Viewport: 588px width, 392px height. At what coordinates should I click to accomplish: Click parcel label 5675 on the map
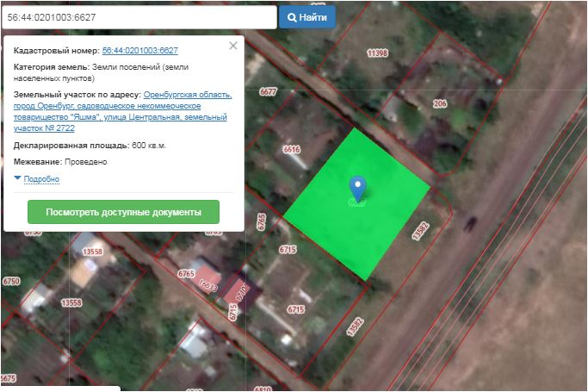point(8,379)
